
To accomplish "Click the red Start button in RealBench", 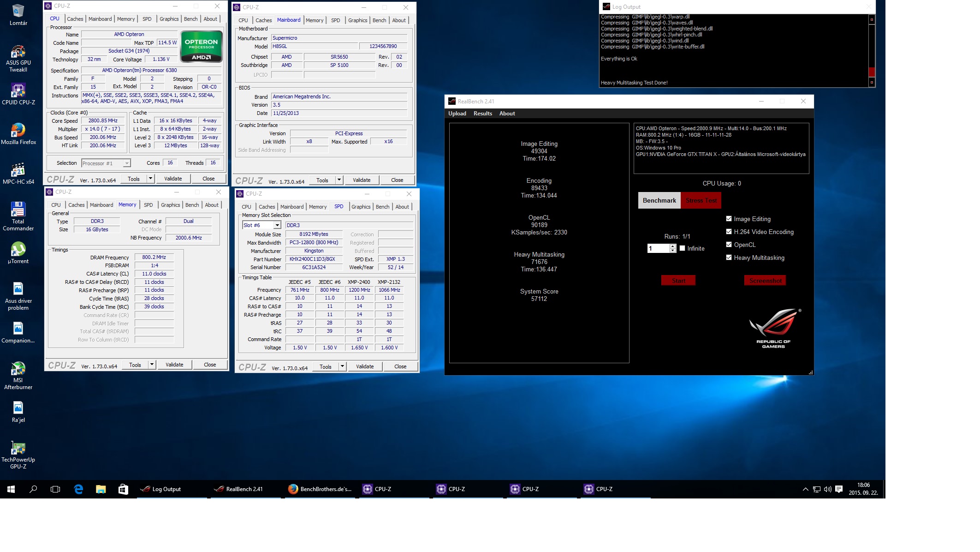I will tap(678, 281).
